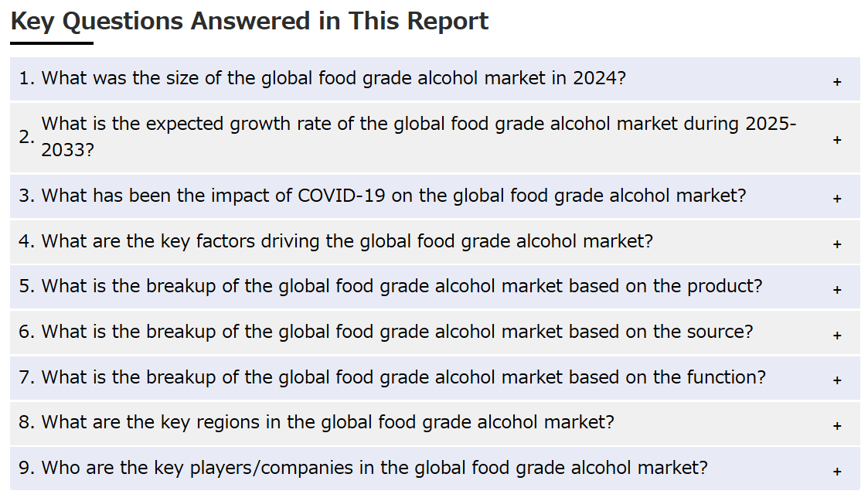Expand the question on breakup based on function
868x501 pixels.
pos(435,378)
